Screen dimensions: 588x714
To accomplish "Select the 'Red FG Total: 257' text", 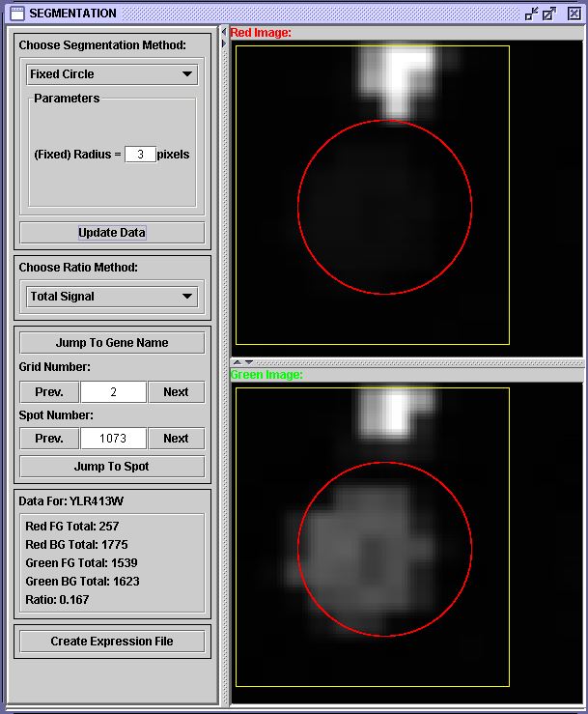I will [71, 527].
